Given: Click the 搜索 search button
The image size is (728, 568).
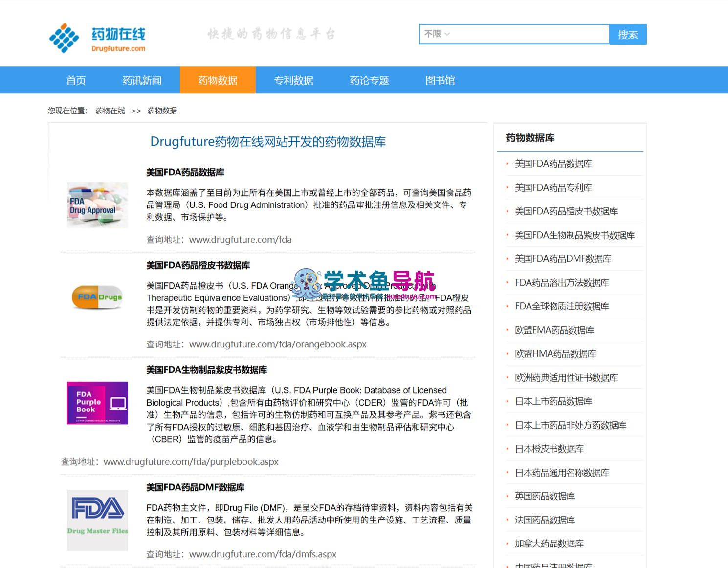Looking at the screenshot, I should [628, 34].
